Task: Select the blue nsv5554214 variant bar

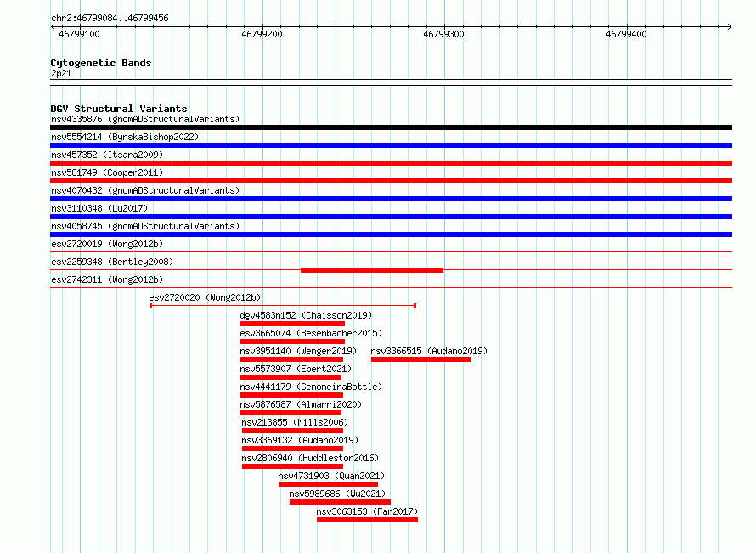Action: [391, 145]
